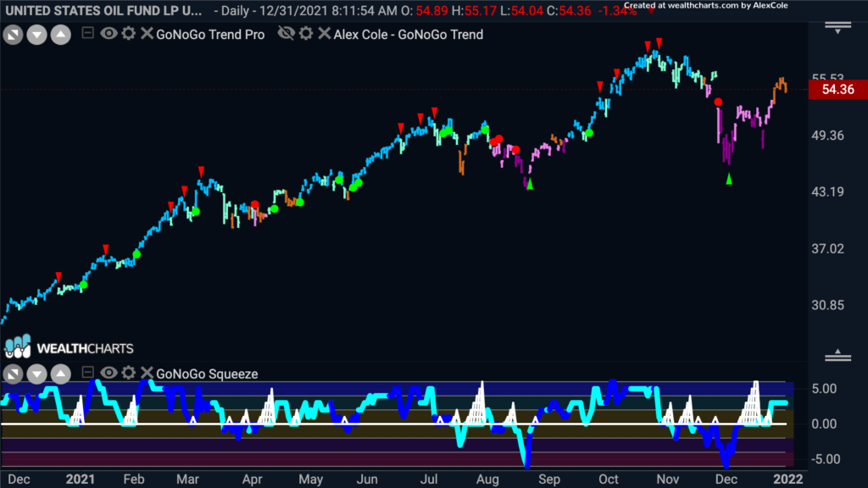Move the main chart pane down with the round down-arrow button
The image size is (868, 488).
(x=36, y=36)
